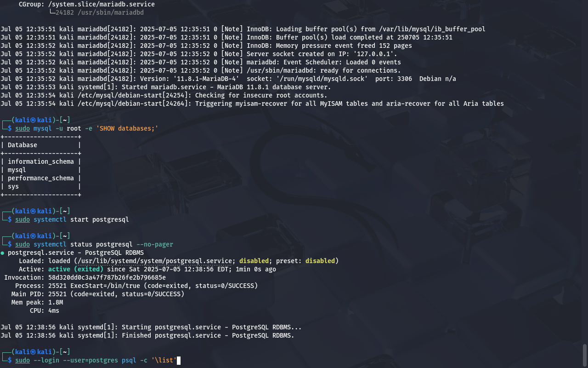This screenshot has width=588, height=368.
Task: Click the "Server socket created on IP: '127.0.0.1'" line
Action: coord(199,54)
